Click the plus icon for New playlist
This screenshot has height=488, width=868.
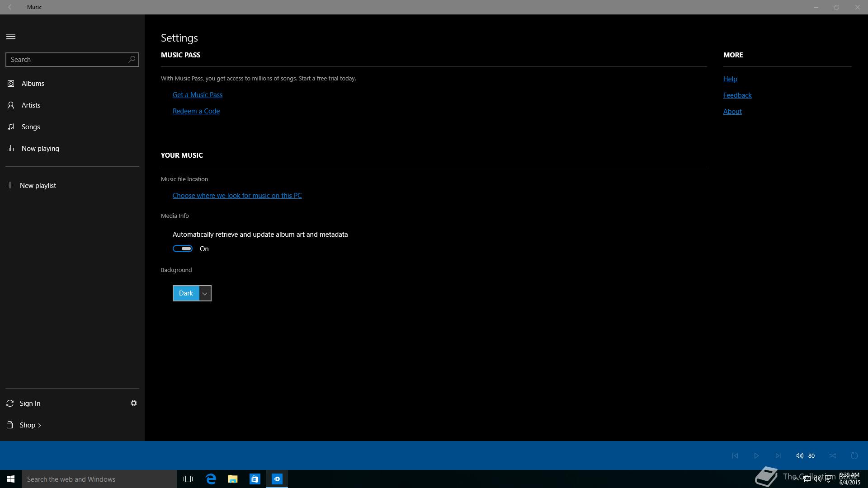[x=10, y=185]
